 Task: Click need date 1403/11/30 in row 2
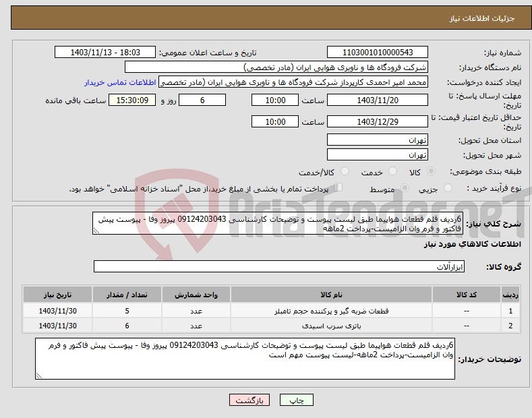click(57, 326)
